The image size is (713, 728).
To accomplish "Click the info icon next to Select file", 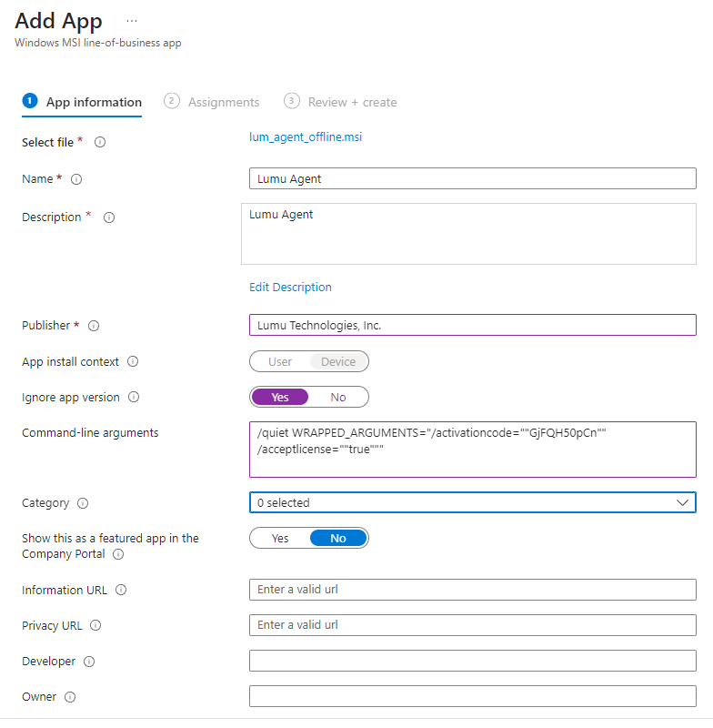I will click(x=100, y=143).
